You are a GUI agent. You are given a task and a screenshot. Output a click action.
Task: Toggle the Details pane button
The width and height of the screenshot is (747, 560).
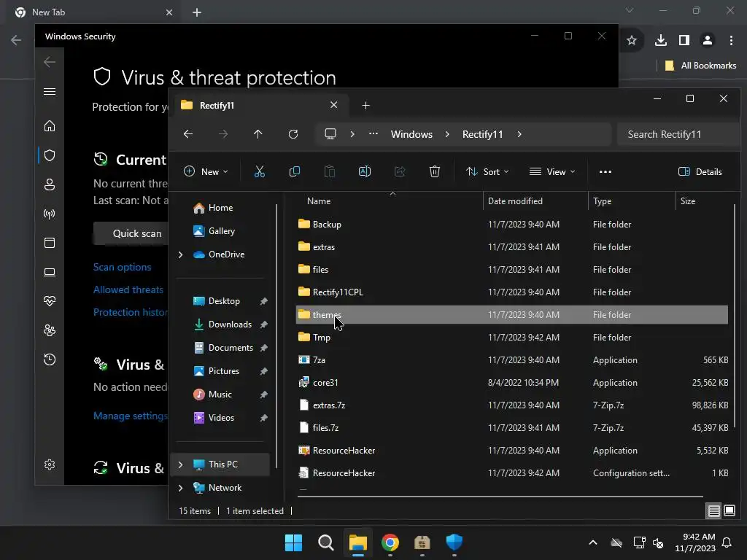pyautogui.click(x=700, y=172)
